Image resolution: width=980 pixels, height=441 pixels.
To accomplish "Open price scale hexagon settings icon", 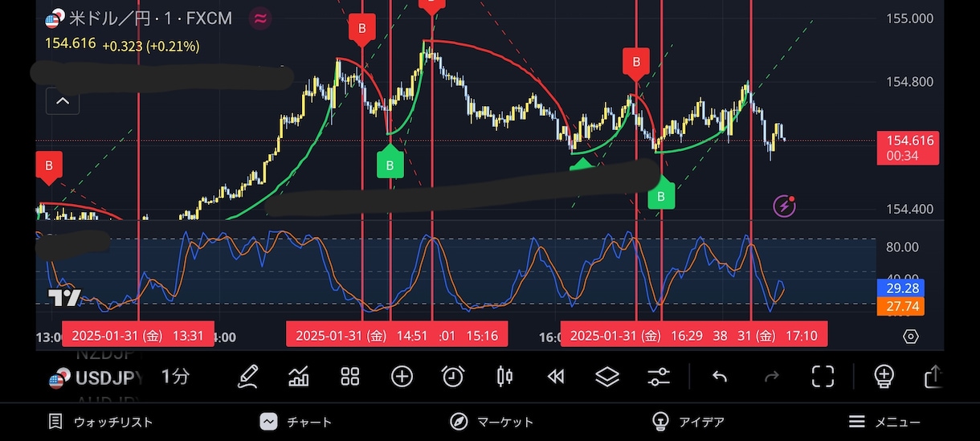I will [x=910, y=336].
